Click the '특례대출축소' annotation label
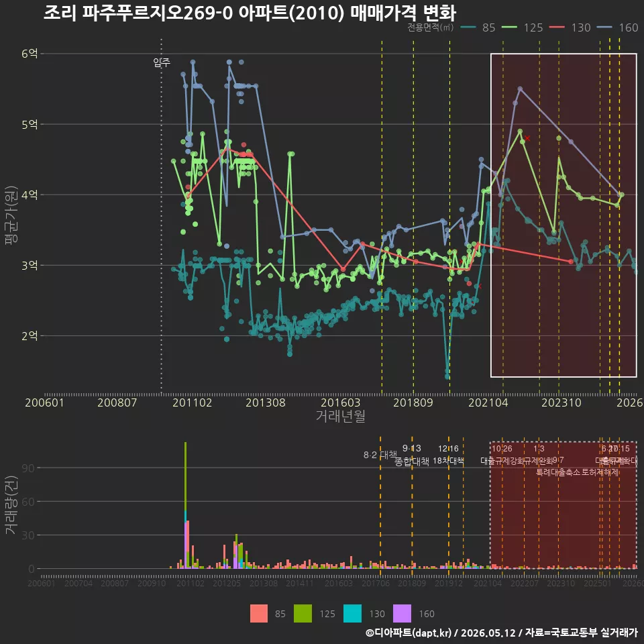This screenshot has height=644, width=644. (x=558, y=473)
